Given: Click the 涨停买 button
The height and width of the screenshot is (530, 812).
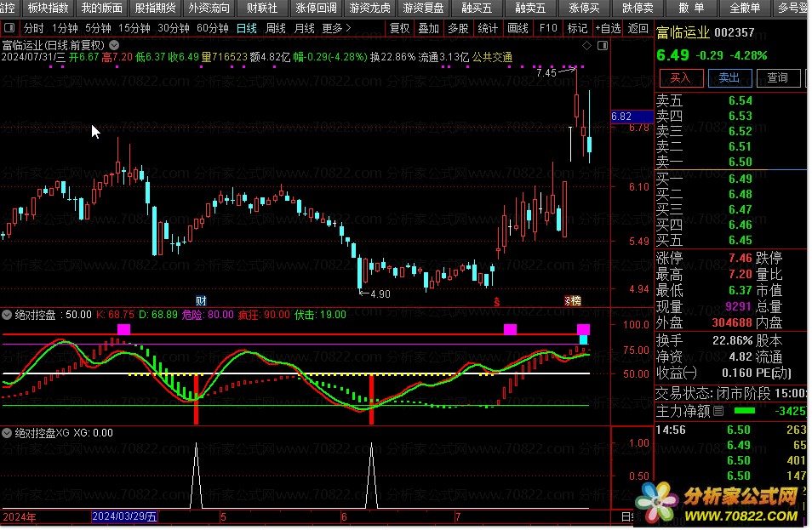Looking at the screenshot, I should coord(584,8).
